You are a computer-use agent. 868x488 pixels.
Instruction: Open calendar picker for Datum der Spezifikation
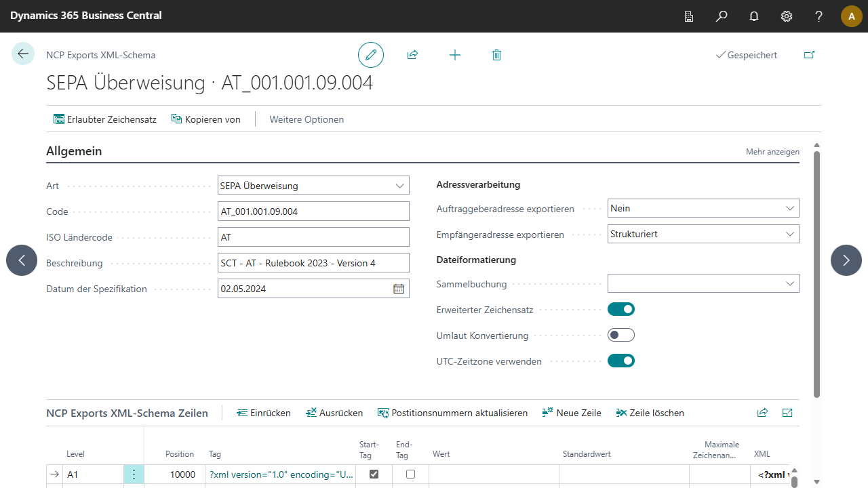point(399,289)
